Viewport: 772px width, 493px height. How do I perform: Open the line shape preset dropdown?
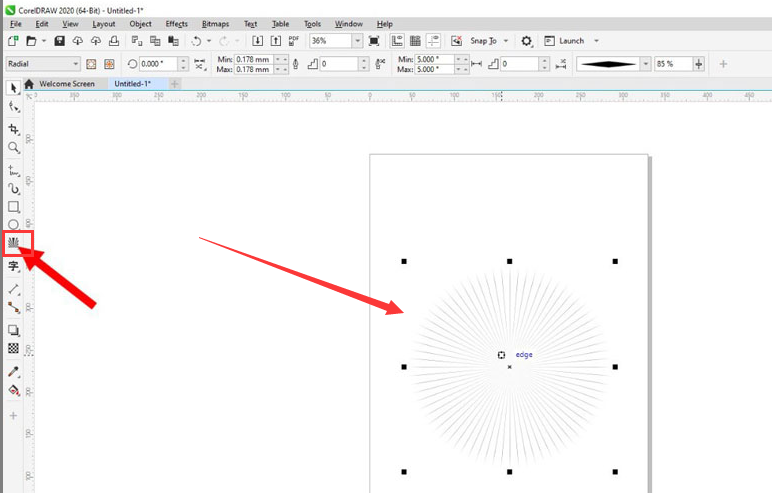point(645,64)
